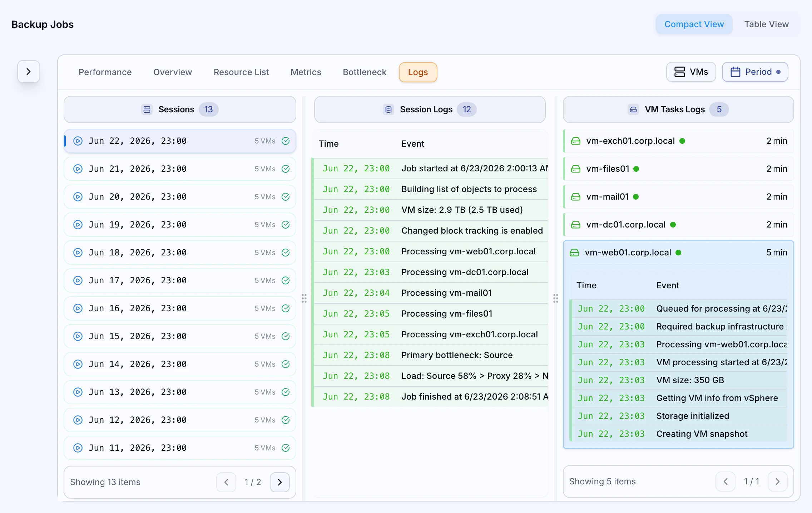812x513 pixels.
Task: Select 'Processing vm-mail01' session log entry
Action: point(430,293)
